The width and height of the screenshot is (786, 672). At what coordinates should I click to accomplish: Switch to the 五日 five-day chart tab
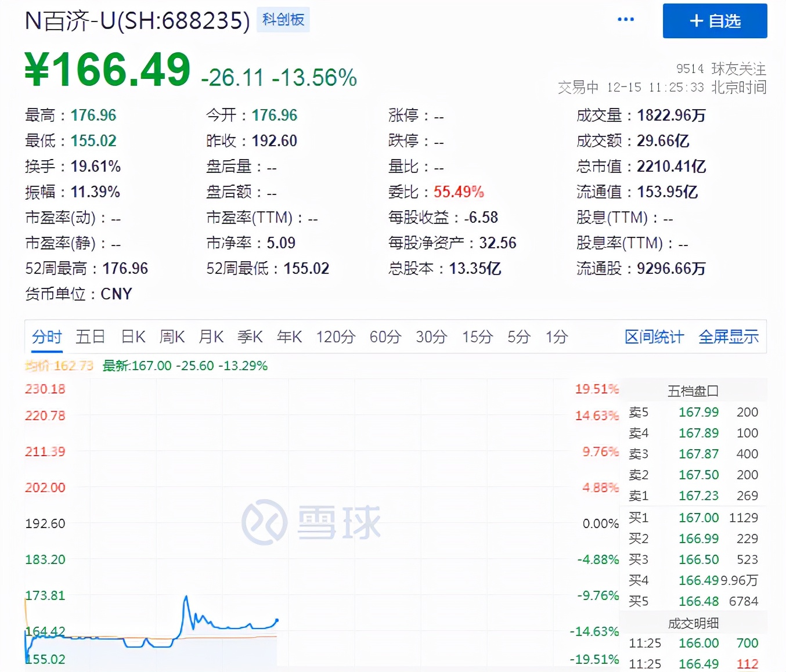click(90, 337)
